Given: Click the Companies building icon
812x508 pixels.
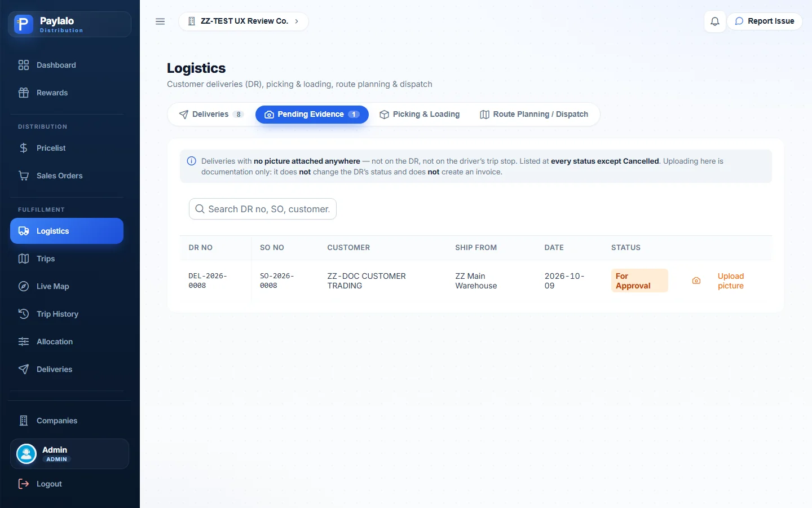Looking at the screenshot, I should pyautogui.click(x=24, y=421).
